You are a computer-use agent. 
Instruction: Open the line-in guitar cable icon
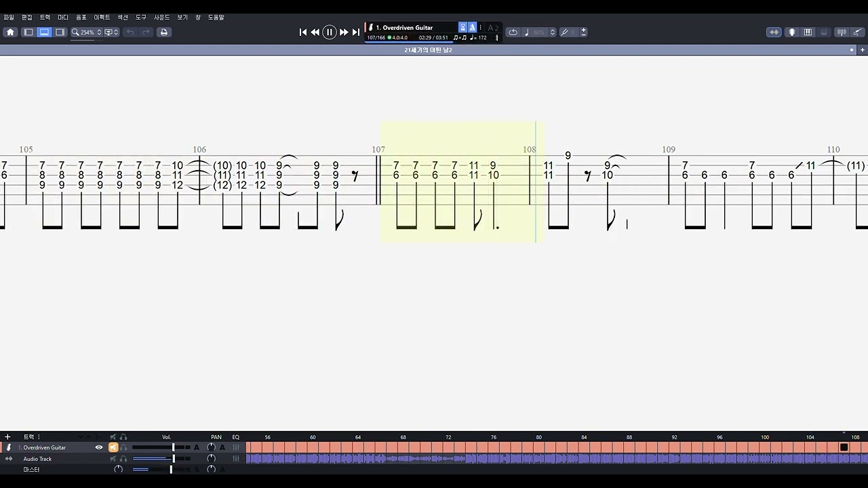click(858, 32)
